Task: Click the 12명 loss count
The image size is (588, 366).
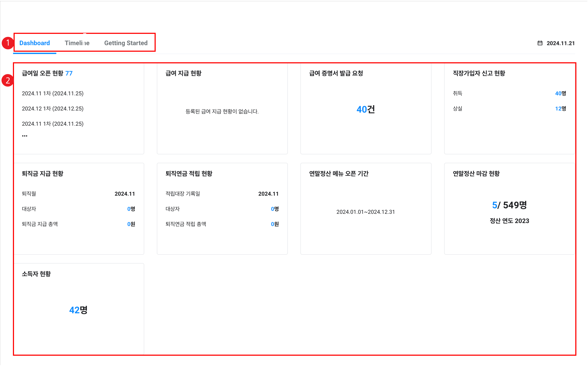Action: pyautogui.click(x=560, y=109)
